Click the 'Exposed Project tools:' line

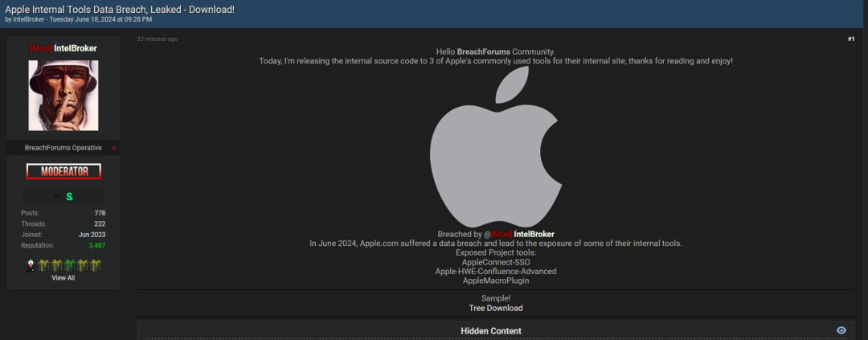[496, 252]
